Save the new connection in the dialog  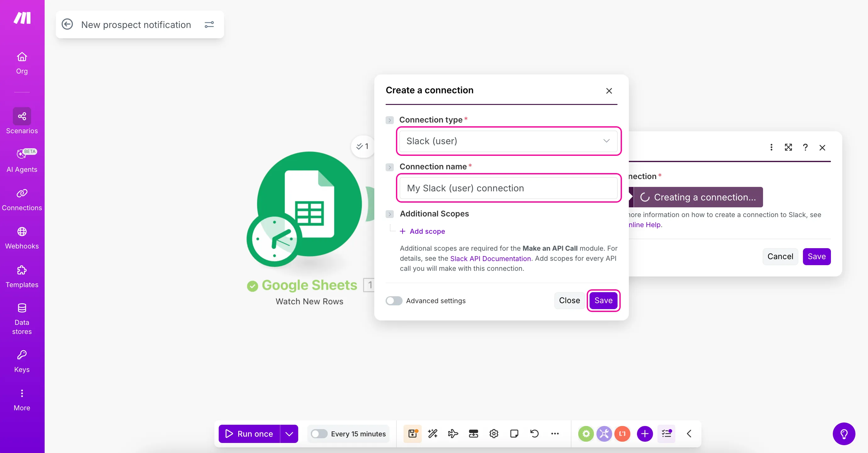coord(603,300)
